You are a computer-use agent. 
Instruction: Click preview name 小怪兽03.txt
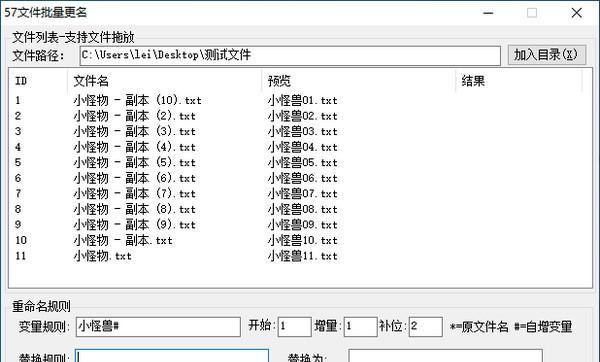[302, 132]
